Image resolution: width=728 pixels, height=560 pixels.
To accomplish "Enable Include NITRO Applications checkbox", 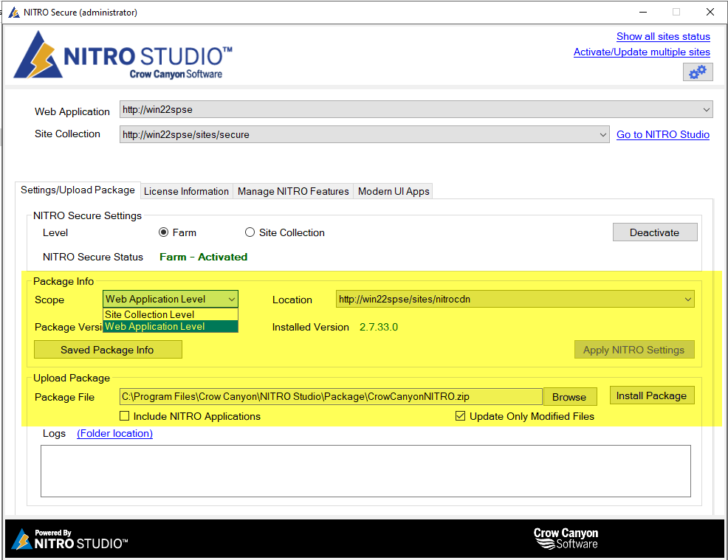I will click(x=125, y=416).
